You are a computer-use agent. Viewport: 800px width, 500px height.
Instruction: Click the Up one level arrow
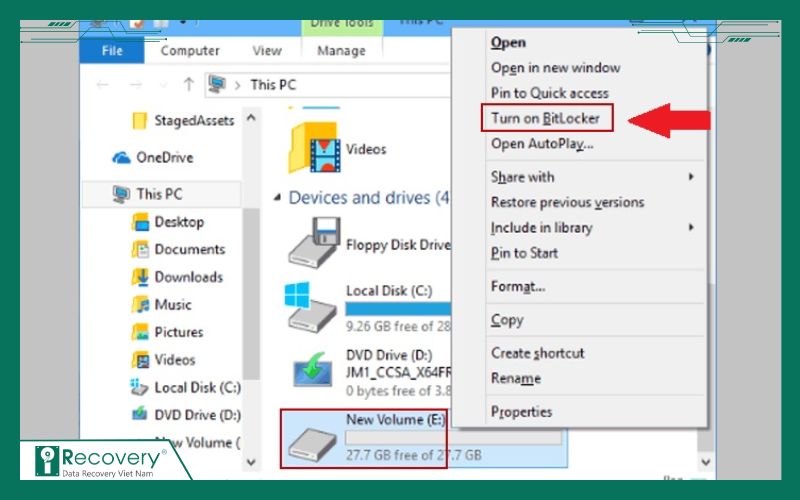[189, 85]
